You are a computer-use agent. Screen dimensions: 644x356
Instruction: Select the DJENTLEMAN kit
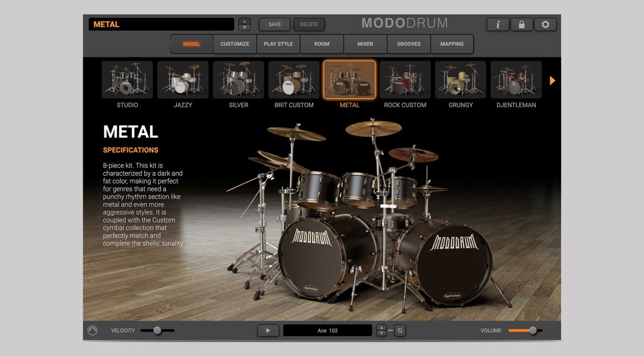point(516,80)
